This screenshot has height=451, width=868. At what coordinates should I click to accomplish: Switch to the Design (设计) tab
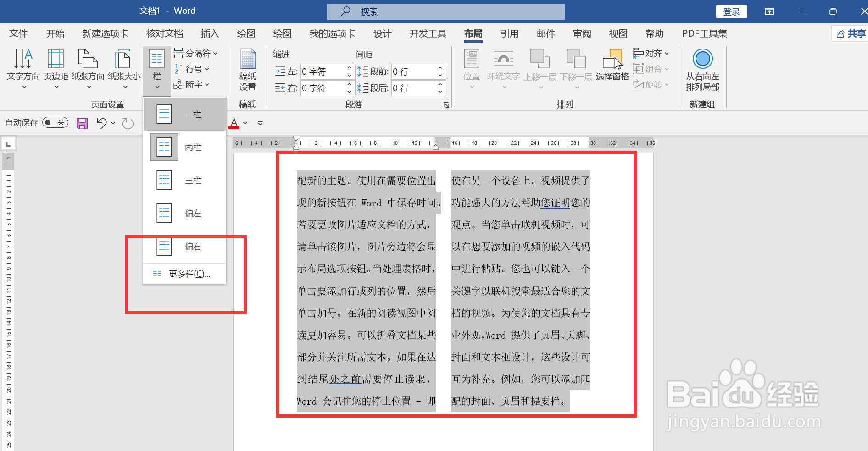click(x=382, y=33)
